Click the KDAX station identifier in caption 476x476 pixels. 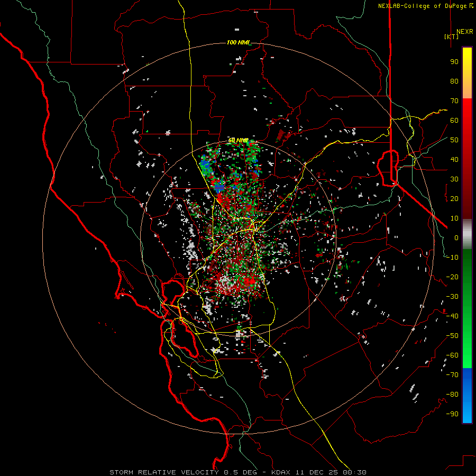pyautogui.click(x=281, y=472)
